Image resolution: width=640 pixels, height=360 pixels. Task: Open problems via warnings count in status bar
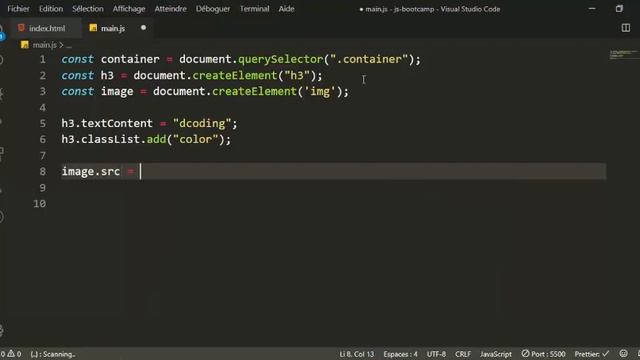(x=11, y=354)
